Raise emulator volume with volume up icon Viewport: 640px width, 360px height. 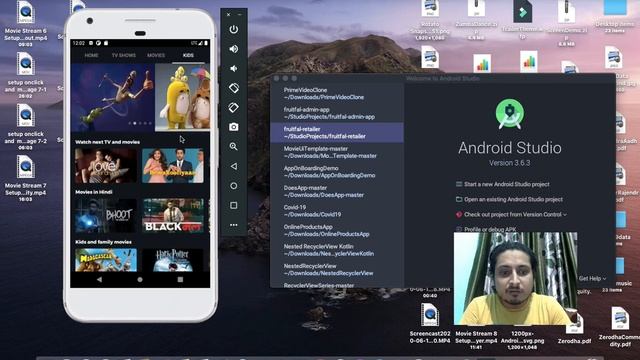pos(233,49)
